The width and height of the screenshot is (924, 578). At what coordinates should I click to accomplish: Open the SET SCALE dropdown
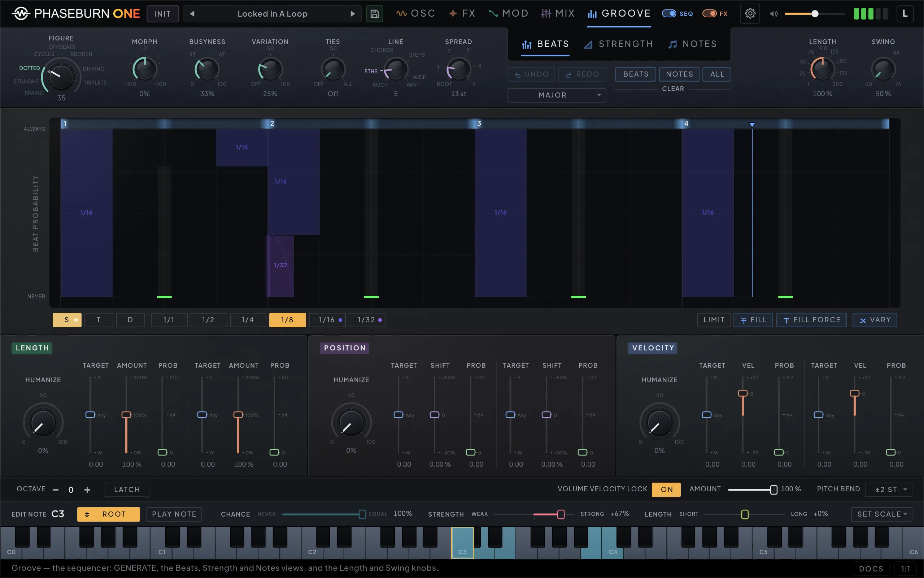pyautogui.click(x=881, y=514)
